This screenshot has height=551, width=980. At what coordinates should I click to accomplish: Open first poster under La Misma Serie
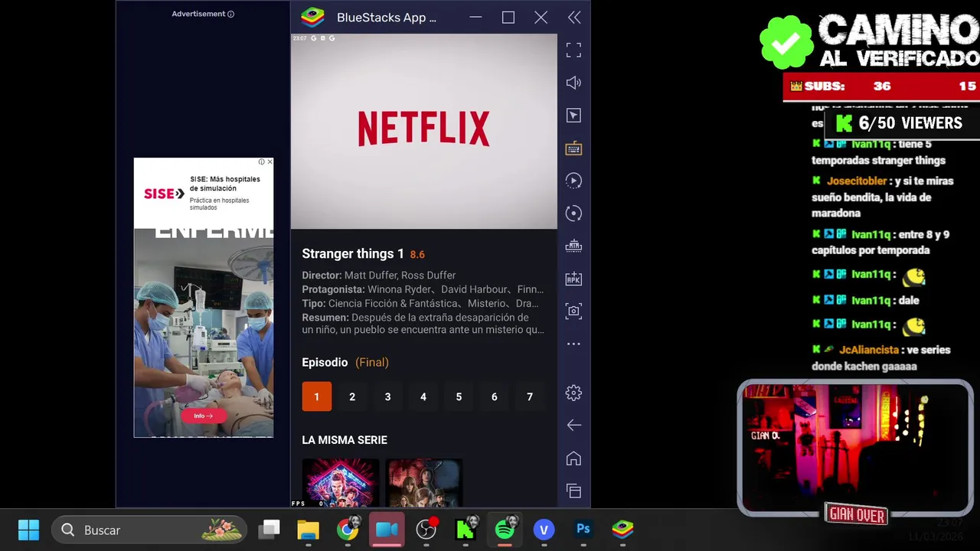pos(341,482)
